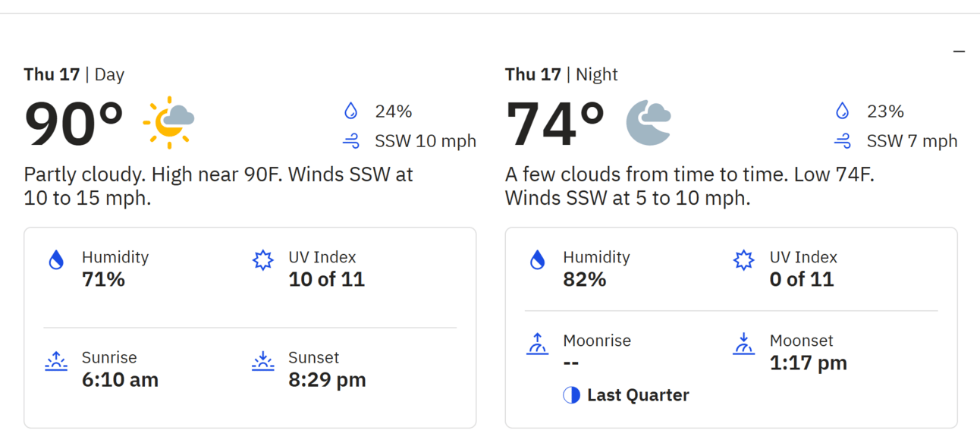Image resolution: width=980 pixels, height=446 pixels.
Task: Click the daytime Humidity droplet icon
Action: [x=56, y=261]
